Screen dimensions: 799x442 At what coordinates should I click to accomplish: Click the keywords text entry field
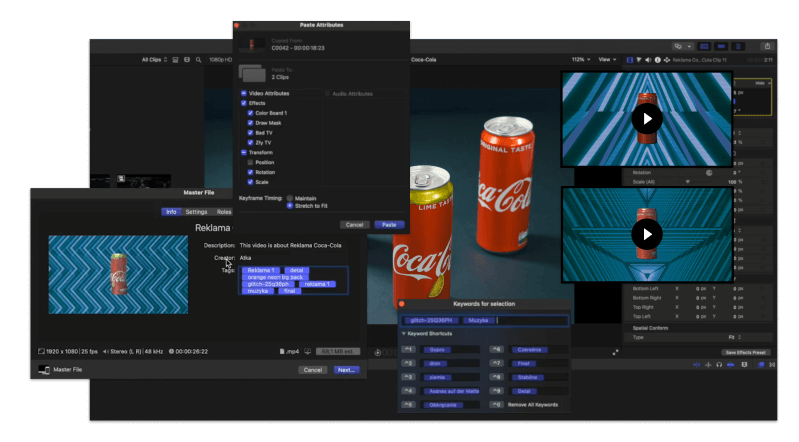[530, 321]
